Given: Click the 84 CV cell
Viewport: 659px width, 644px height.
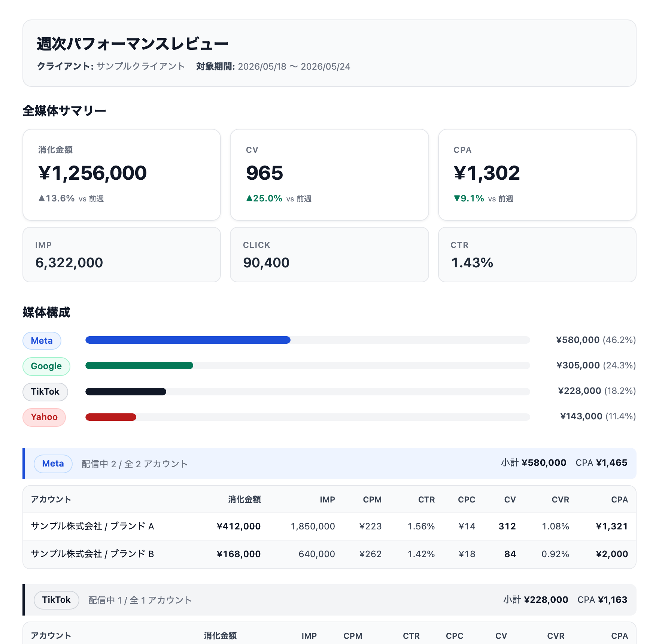Looking at the screenshot, I should [x=510, y=554].
